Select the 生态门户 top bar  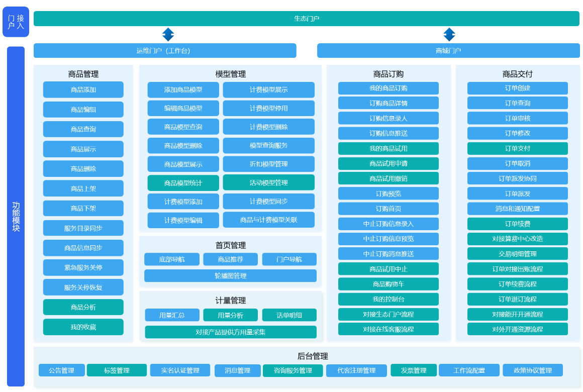coord(306,19)
